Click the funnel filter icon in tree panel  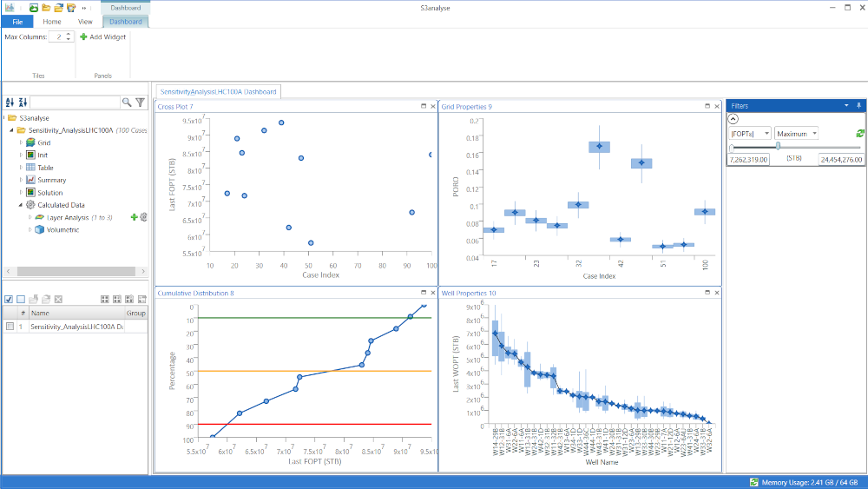(x=140, y=102)
